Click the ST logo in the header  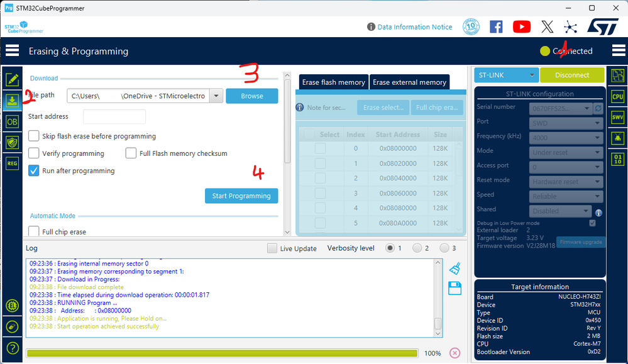click(x=602, y=27)
